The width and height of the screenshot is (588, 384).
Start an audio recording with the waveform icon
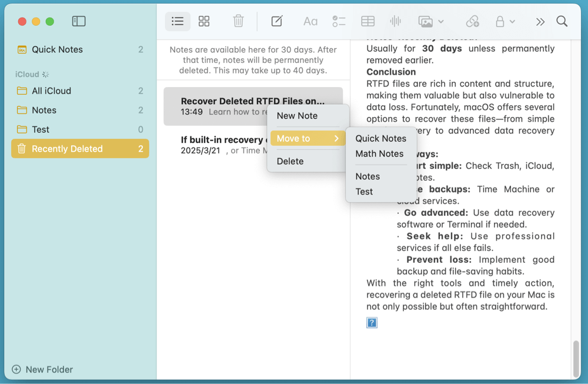(x=395, y=21)
